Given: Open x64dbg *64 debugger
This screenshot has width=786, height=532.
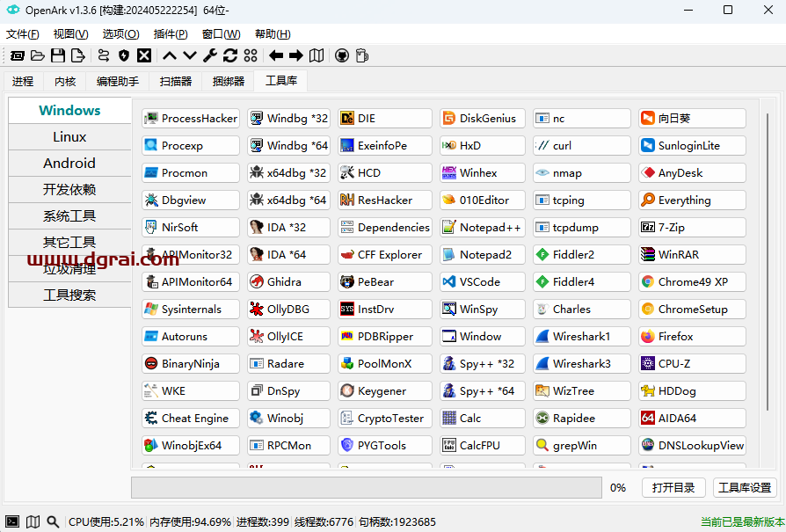Looking at the screenshot, I should coord(288,200).
